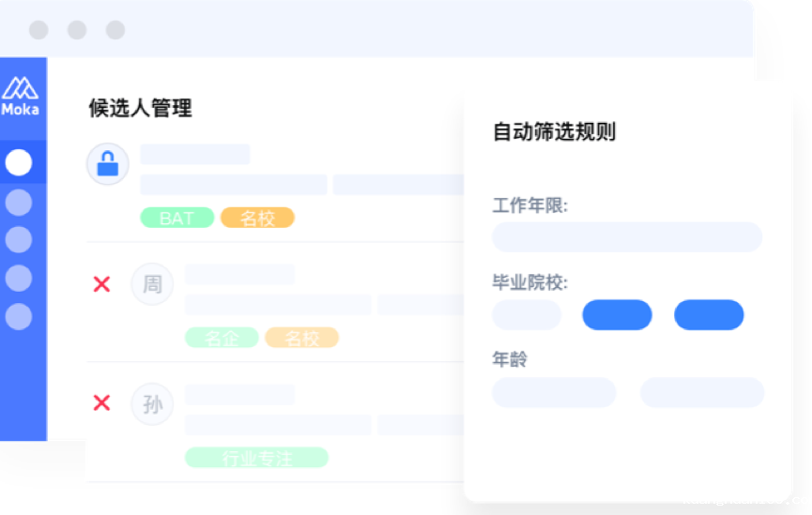
Task: Toggle the unselected grey 毕业院校 pill
Action: [527, 314]
